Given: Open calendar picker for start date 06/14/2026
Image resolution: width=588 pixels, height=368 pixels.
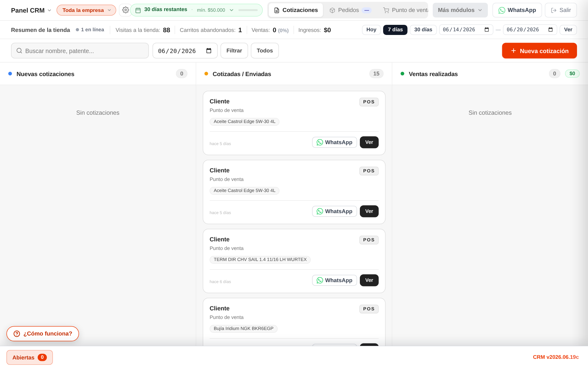Looking at the screenshot, I should tap(487, 30).
